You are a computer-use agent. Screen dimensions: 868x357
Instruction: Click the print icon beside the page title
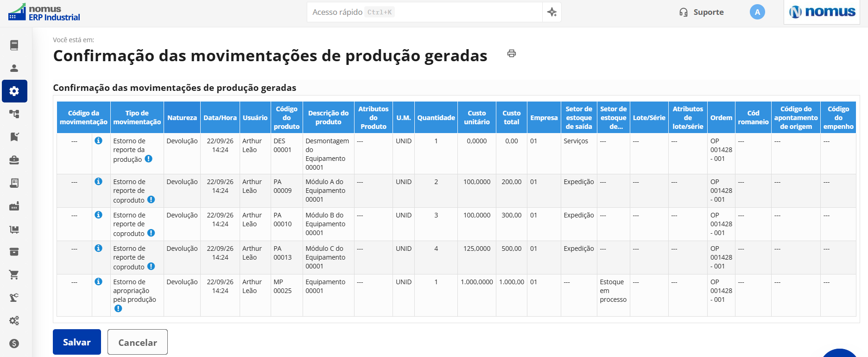[512, 53]
